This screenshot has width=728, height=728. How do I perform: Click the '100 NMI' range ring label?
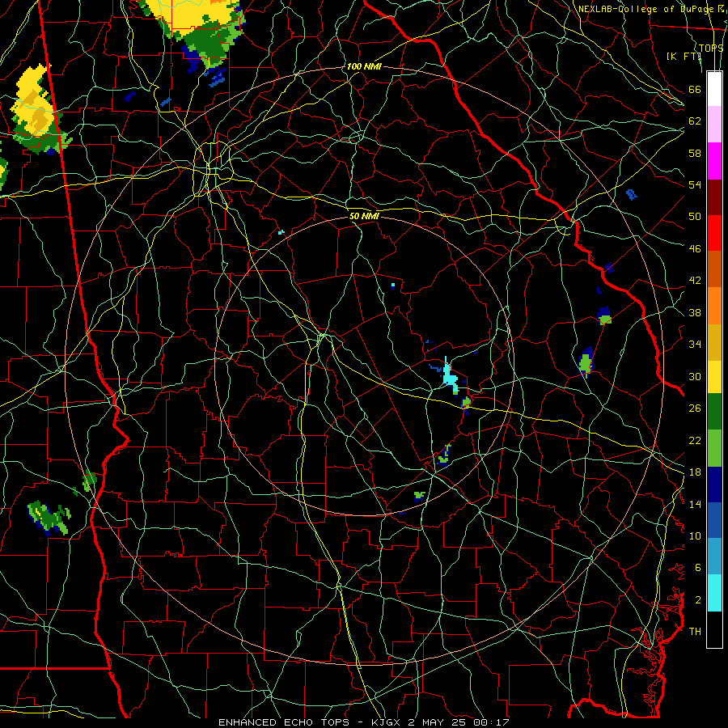coord(363,66)
